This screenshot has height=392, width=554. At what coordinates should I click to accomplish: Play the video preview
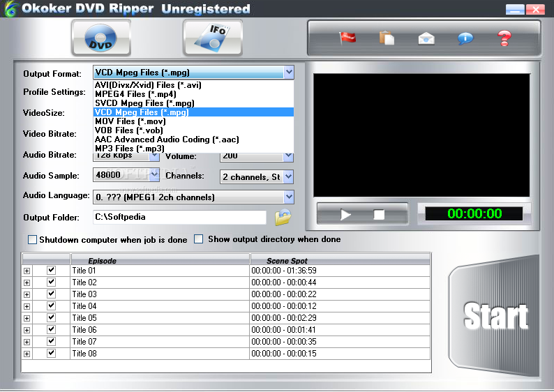[345, 214]
